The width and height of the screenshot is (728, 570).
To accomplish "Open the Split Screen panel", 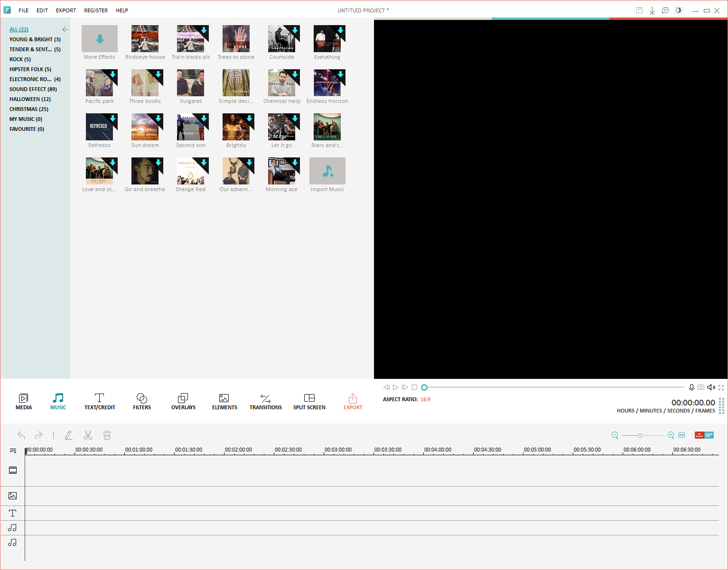I will point(309,401).
